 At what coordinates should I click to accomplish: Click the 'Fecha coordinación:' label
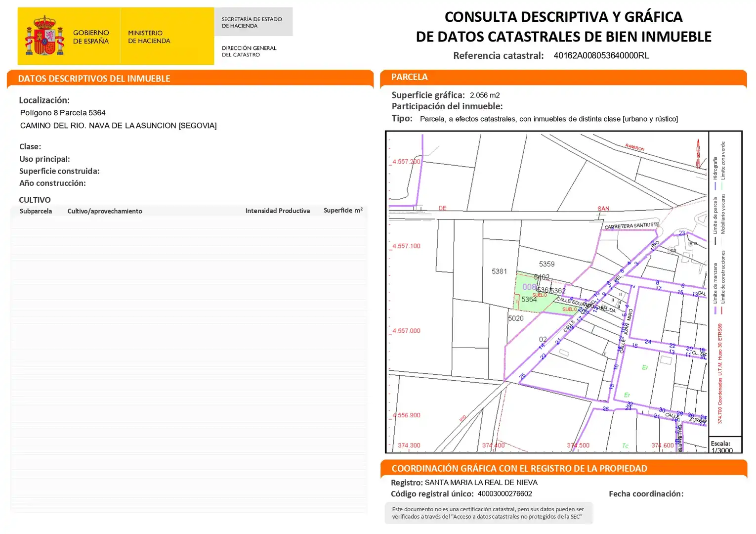(x=646, y=494)
